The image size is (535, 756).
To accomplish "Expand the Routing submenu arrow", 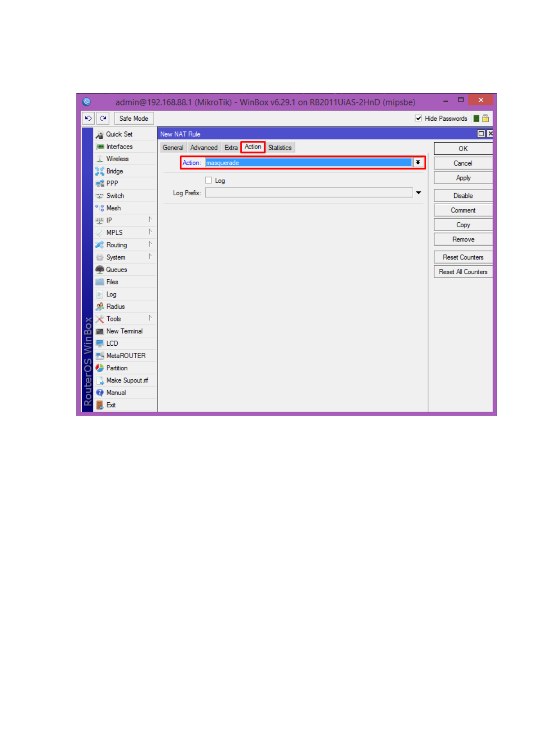I will [x=150, y=244].
